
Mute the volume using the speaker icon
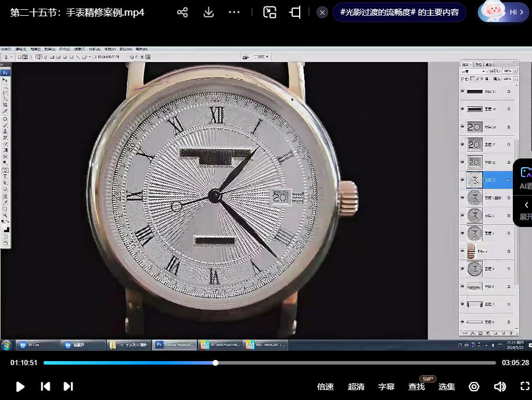(499, 387)
